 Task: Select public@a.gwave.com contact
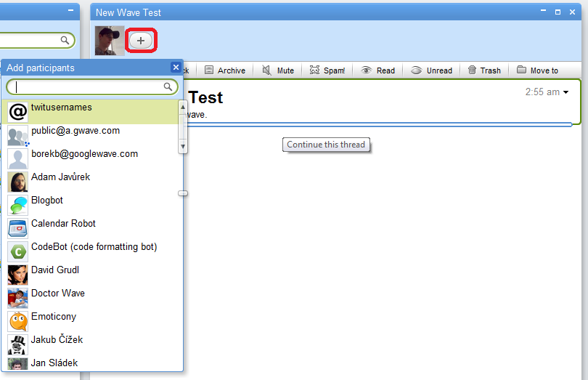click(x=90, y=135)
